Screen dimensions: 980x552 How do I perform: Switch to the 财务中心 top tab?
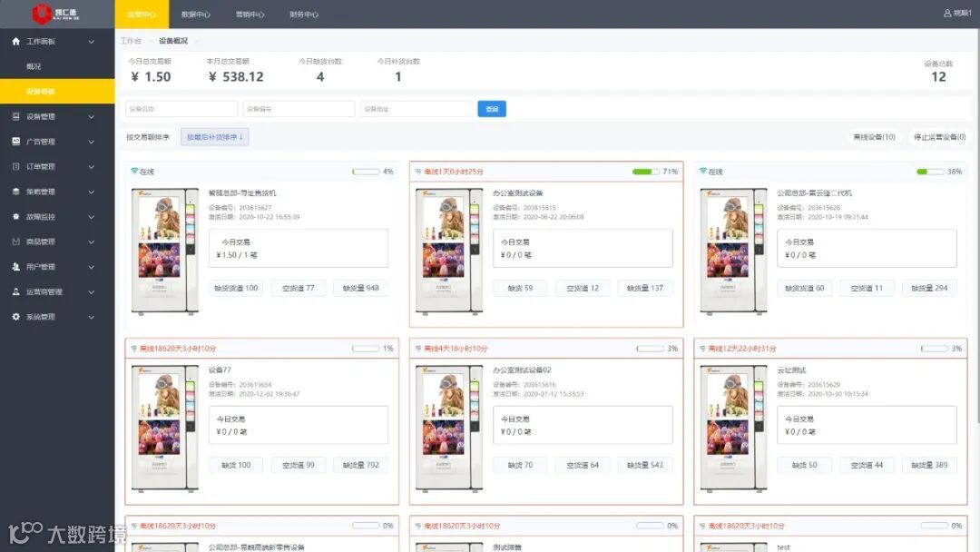[304, 14]
